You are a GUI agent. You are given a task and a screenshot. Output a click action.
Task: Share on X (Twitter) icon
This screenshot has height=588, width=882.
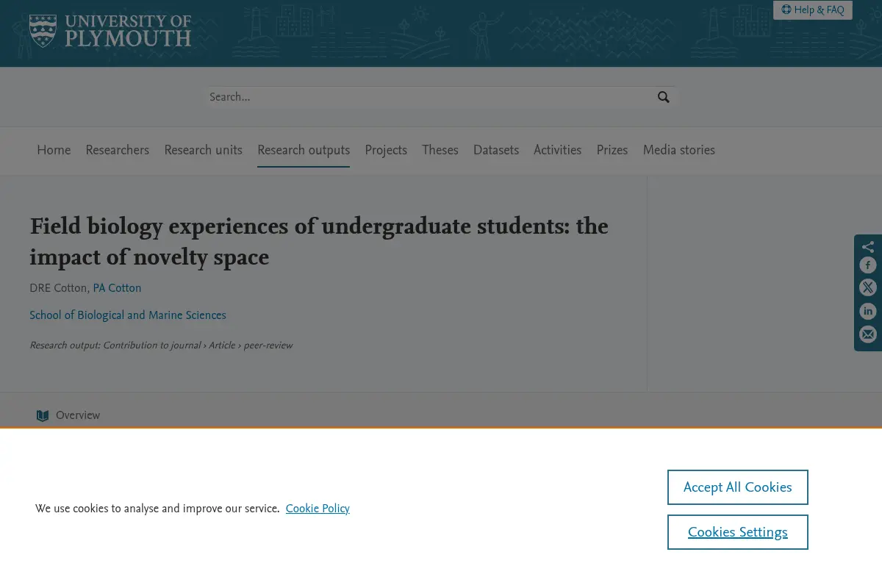tap(868, 288)
